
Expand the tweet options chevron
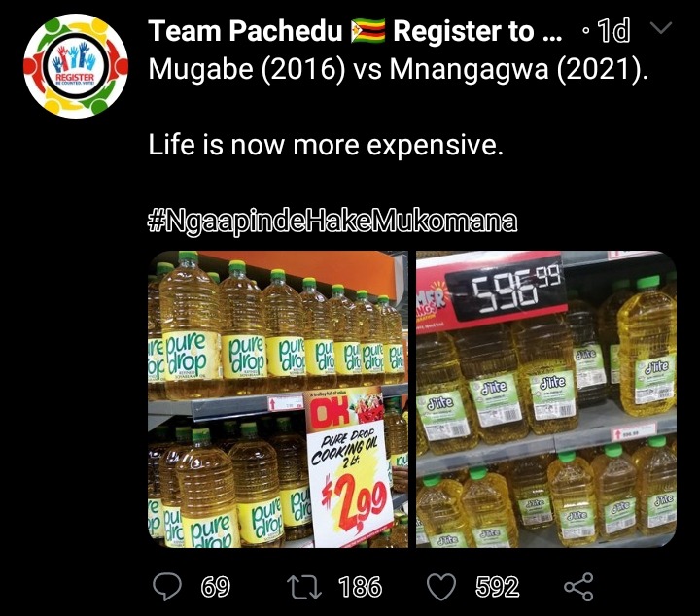point(661,27)
